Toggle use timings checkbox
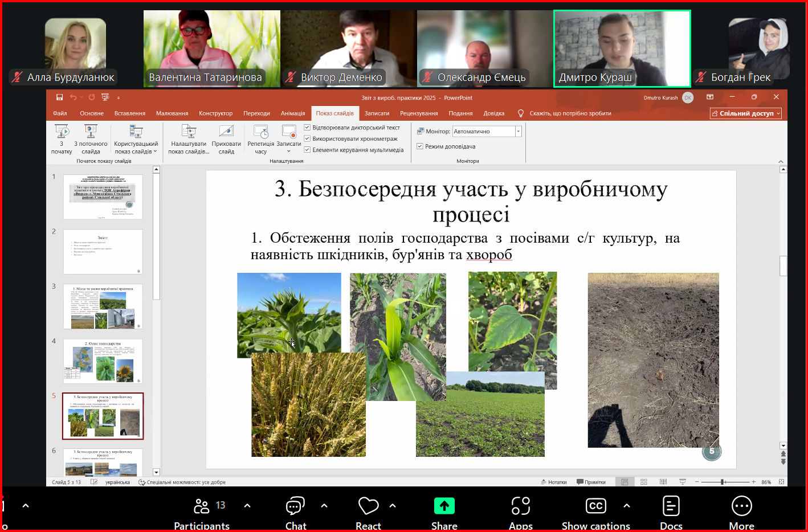This screenshot has width=808, height=532. pyautogui.click(x=308, y=138)
